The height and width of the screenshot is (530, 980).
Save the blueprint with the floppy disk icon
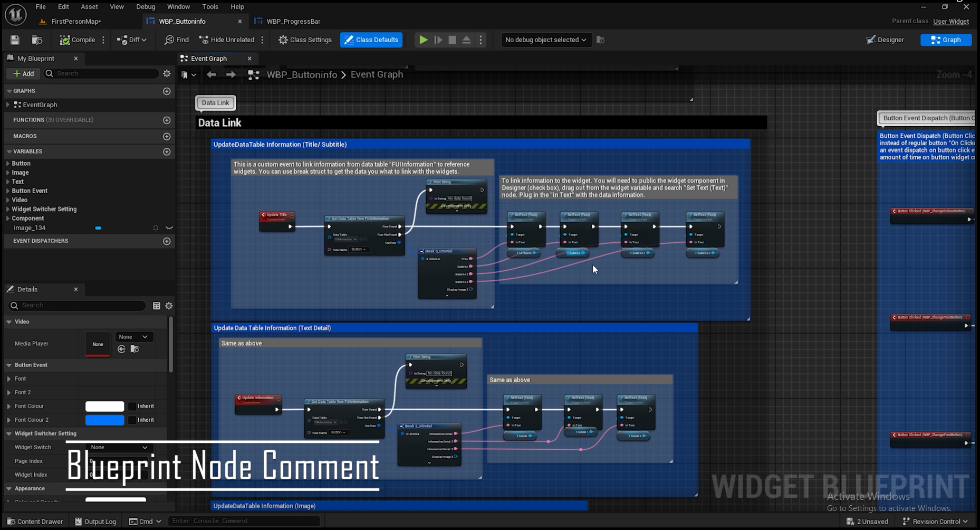tap(15, 40)
